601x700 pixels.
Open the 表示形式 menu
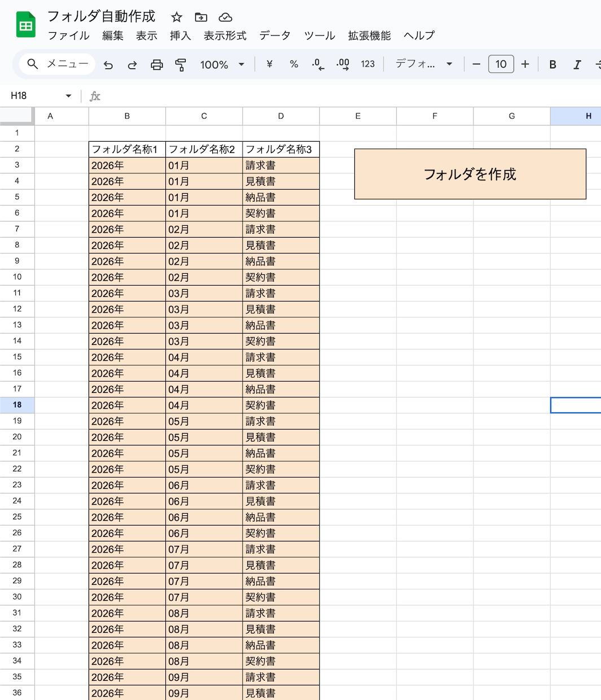225,36
